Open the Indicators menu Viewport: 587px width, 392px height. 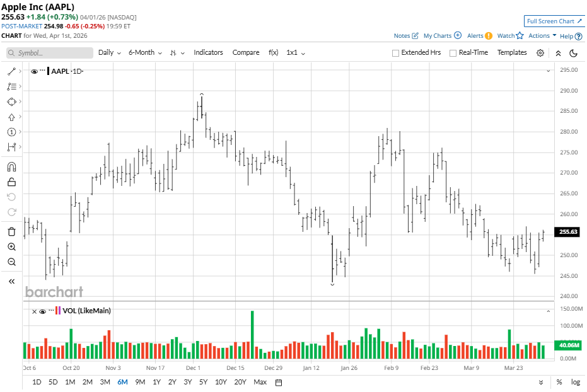[208, 52]
